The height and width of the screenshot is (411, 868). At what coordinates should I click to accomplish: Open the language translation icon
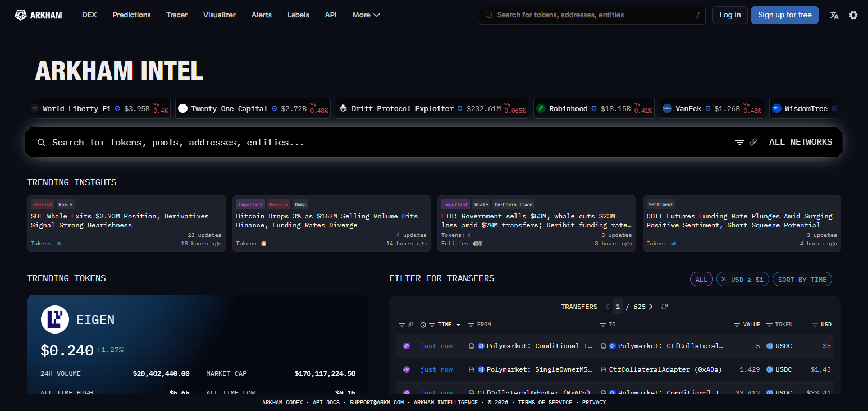tap(834, 15)
